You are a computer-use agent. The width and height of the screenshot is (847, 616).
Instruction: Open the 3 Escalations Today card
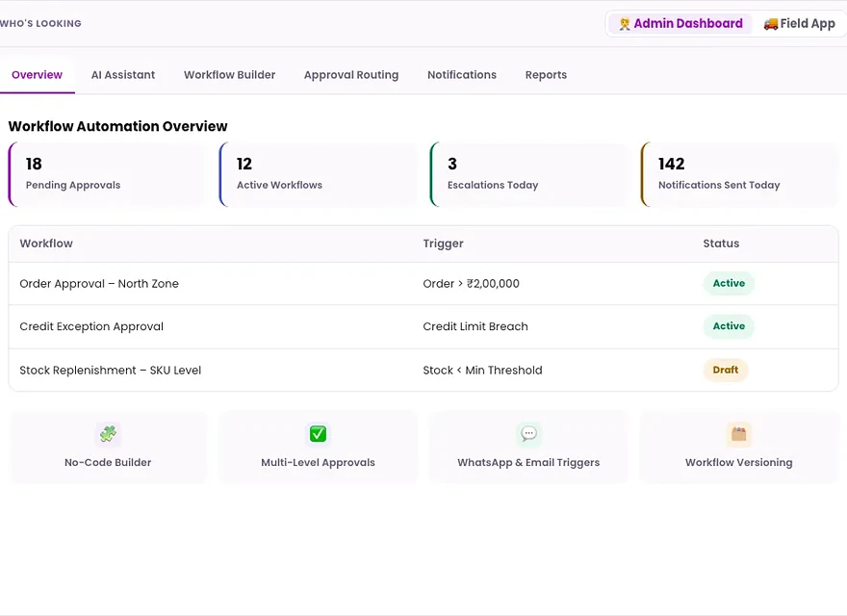(528, 174)
